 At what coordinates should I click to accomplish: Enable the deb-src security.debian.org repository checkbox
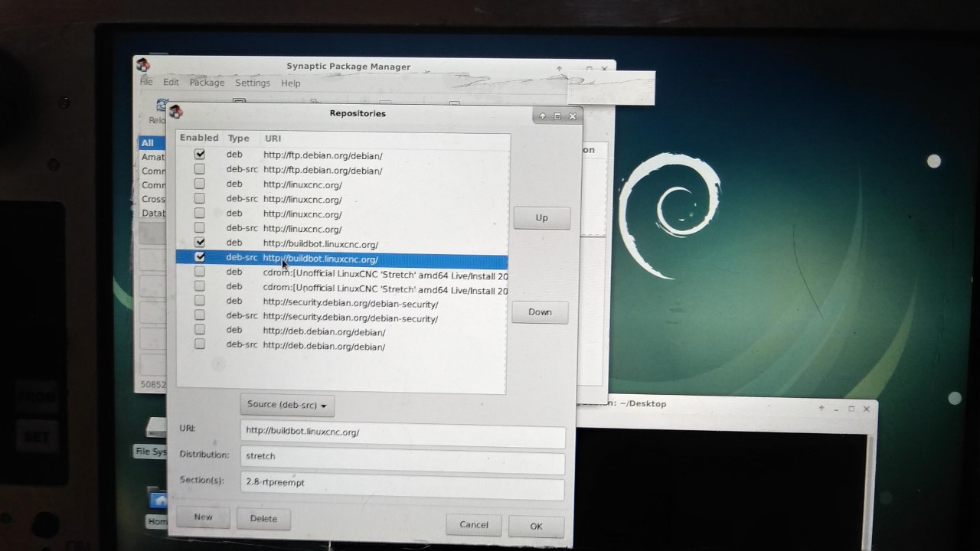200,315
